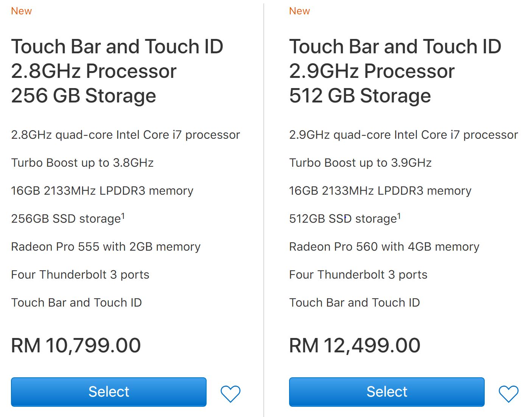
Task: Click Turbo Boost up to 3.9GHz text
Action: tap(360, 163)
